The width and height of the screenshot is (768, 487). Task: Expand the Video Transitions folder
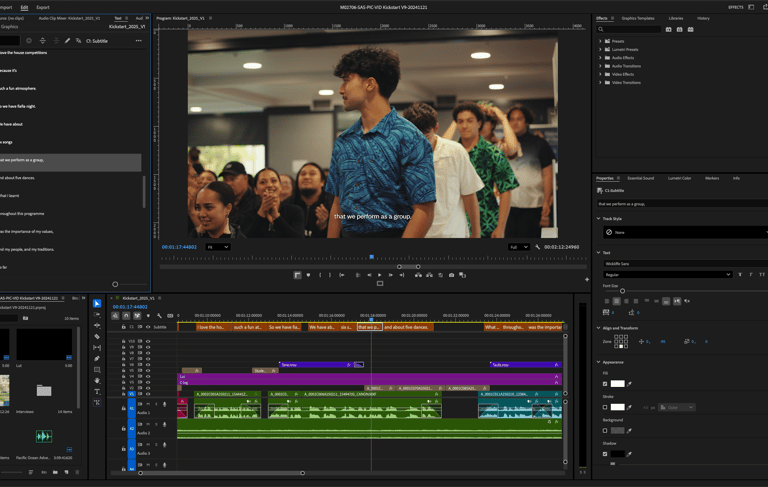pos(600,83)
